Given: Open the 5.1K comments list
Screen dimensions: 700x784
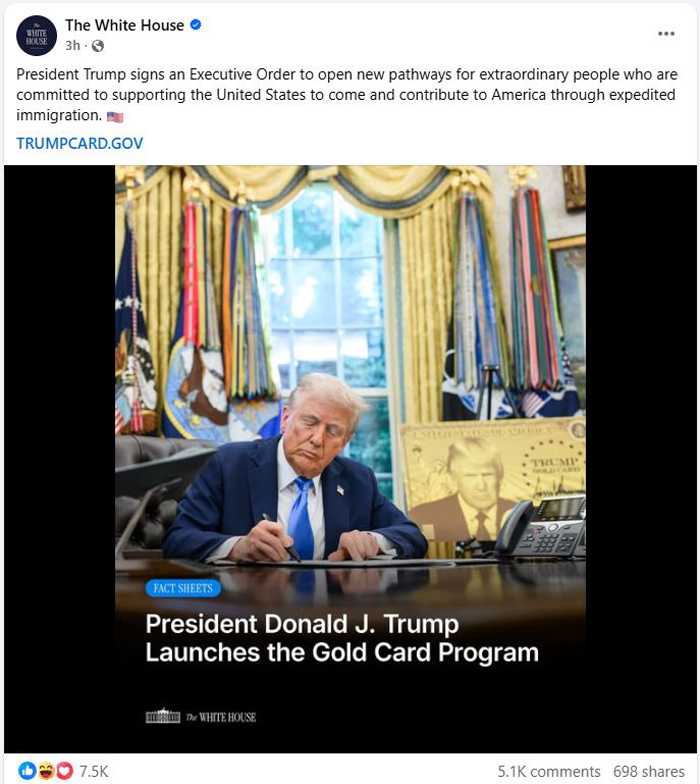Looking at the screenshot, I should [548, 772].
